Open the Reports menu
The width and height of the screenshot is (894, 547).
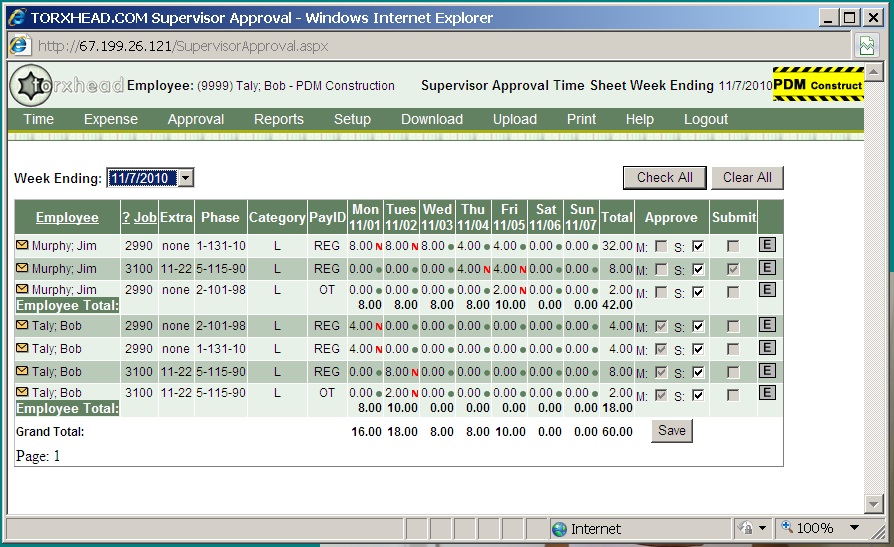[278, 119]
